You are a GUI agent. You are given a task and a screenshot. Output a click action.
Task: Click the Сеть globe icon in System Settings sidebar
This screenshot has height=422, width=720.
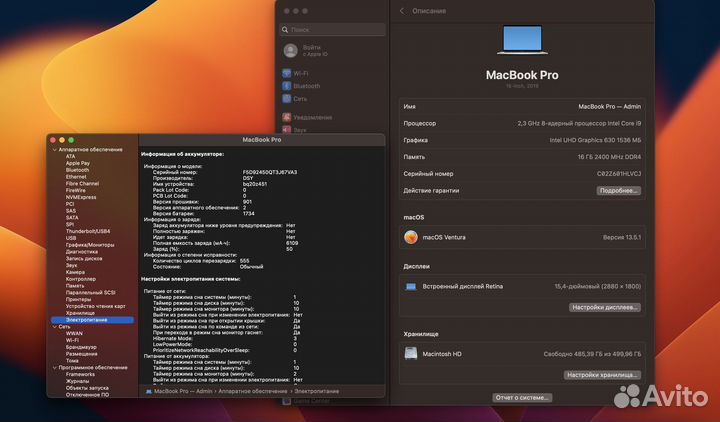287,99
